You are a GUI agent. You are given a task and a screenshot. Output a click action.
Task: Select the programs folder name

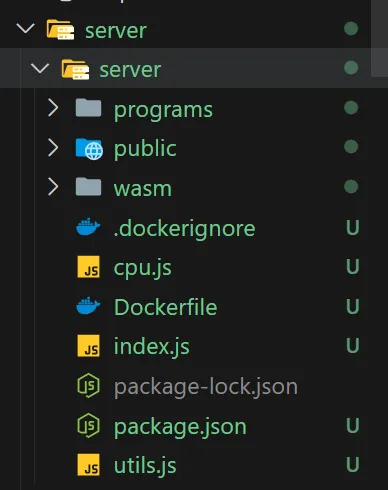click(163, 110)
